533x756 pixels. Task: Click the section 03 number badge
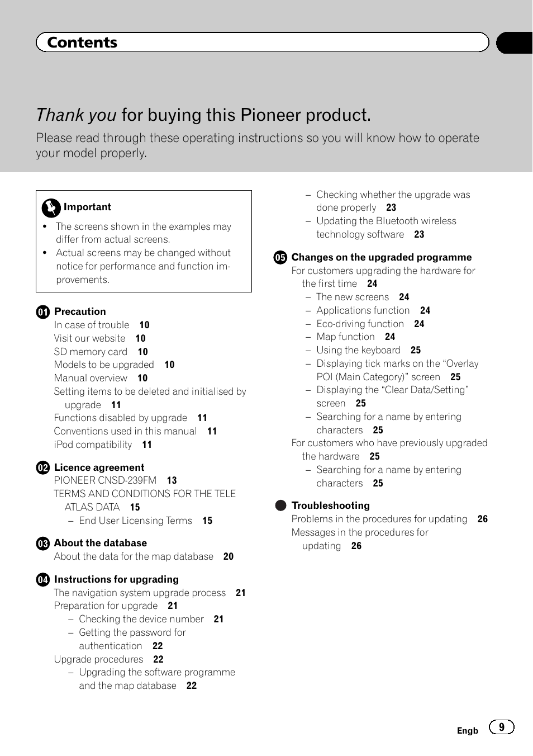click(43, 544)
